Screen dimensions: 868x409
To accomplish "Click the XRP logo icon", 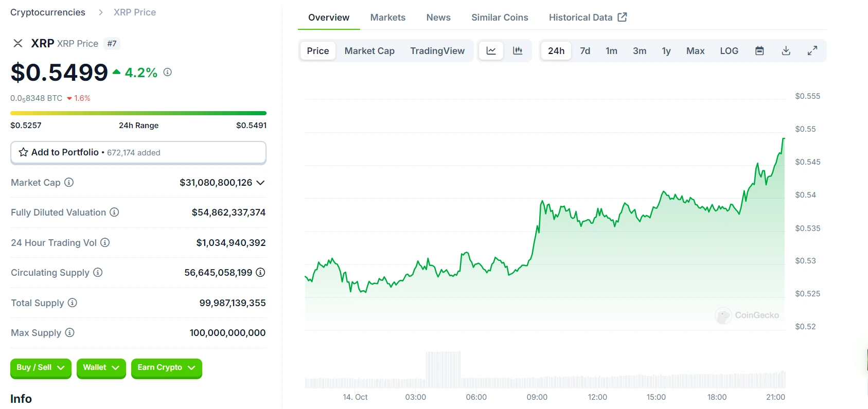I will (x=18, y=43).
